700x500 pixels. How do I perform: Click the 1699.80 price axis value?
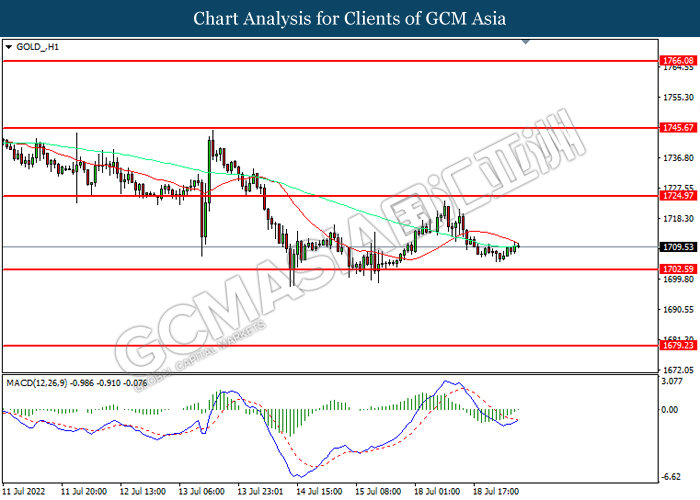pos(679,279)
